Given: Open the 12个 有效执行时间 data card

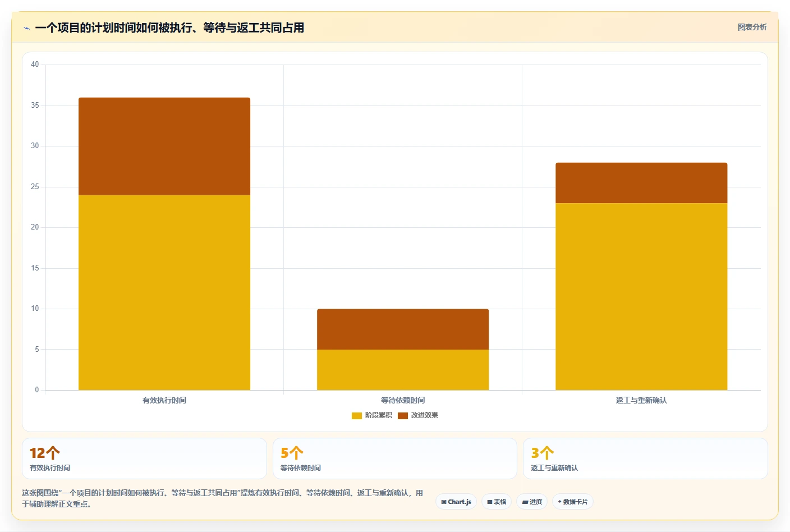Looking at the screenshot, I should (144, 458).
